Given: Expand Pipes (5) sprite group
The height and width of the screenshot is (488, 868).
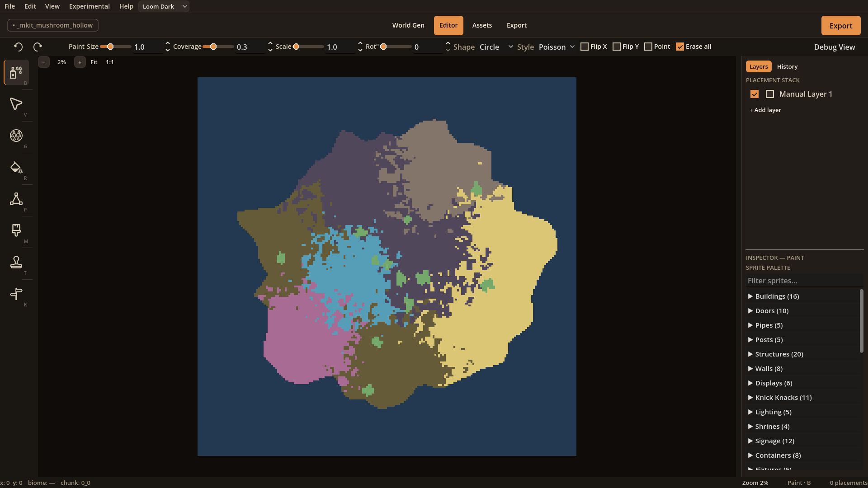Looking at the screenshot, I should coord(802,325).
